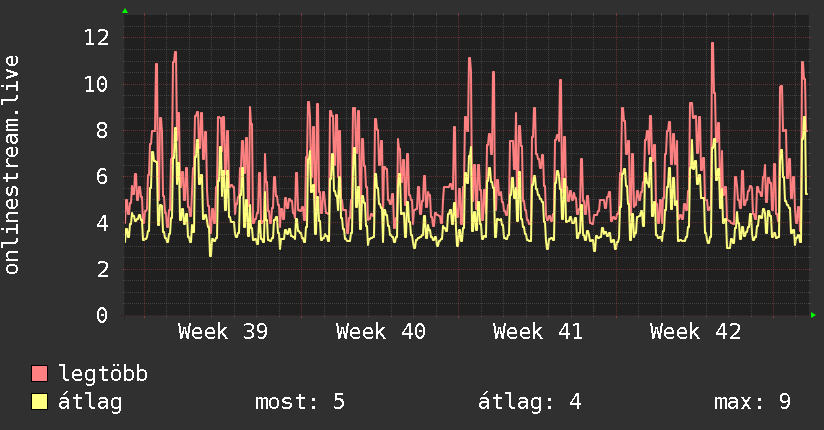Click the y-axis label 6

click(x=102, y=176)
